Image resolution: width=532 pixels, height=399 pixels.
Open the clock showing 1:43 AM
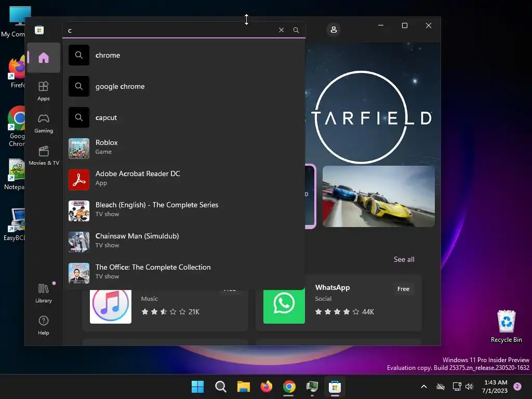point(495,387)
